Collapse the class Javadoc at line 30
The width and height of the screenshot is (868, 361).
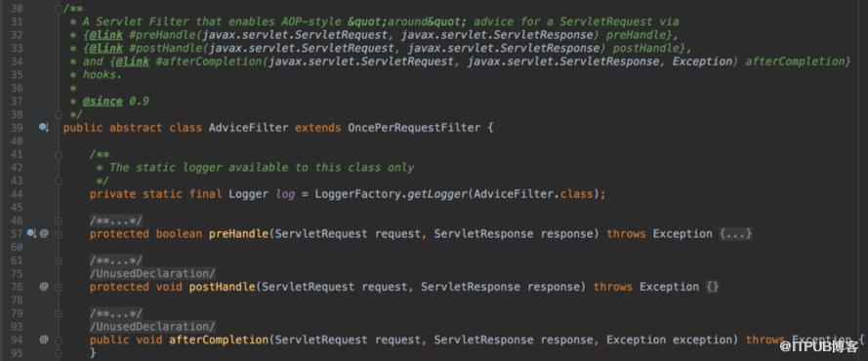tap(59, 8)
